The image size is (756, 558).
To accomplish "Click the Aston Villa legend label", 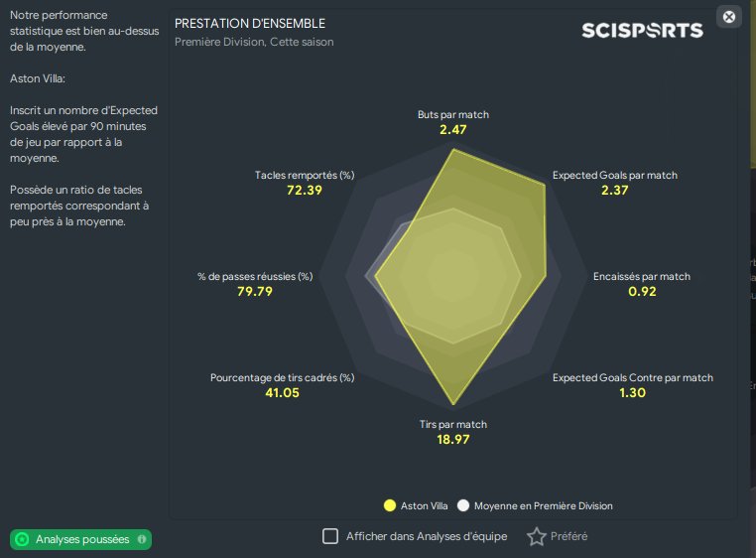I will coord(425,505).
